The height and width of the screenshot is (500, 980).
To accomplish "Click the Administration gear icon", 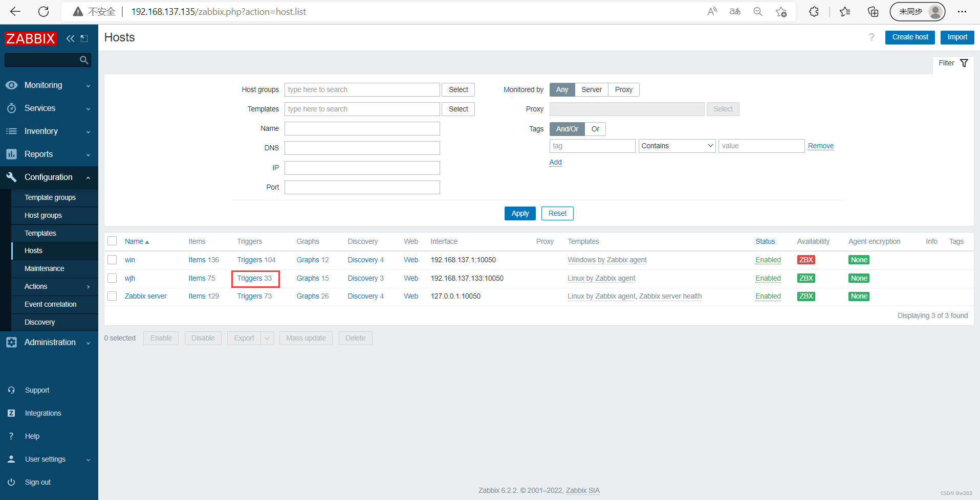I will (11, 342).
